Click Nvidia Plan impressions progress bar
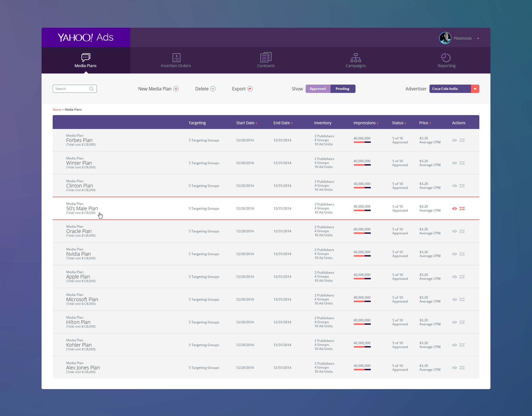 [362, 256]
